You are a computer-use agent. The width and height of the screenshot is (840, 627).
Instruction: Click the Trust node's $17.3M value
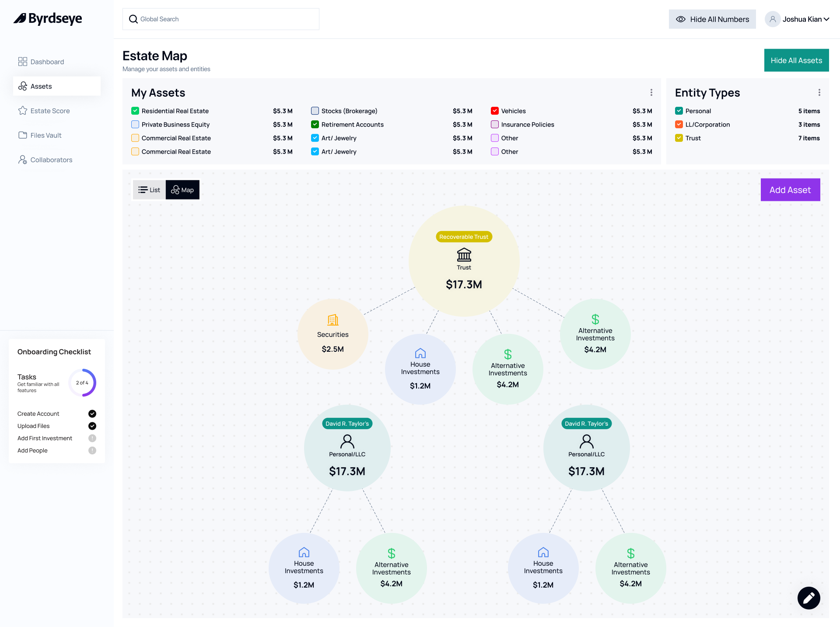point(464,285)
